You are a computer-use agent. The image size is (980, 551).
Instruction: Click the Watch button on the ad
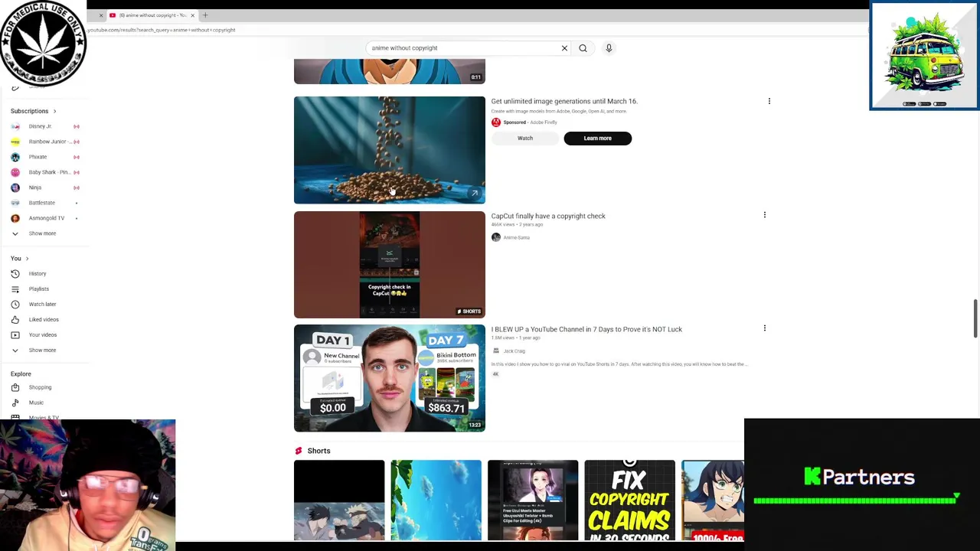point(525,139)
